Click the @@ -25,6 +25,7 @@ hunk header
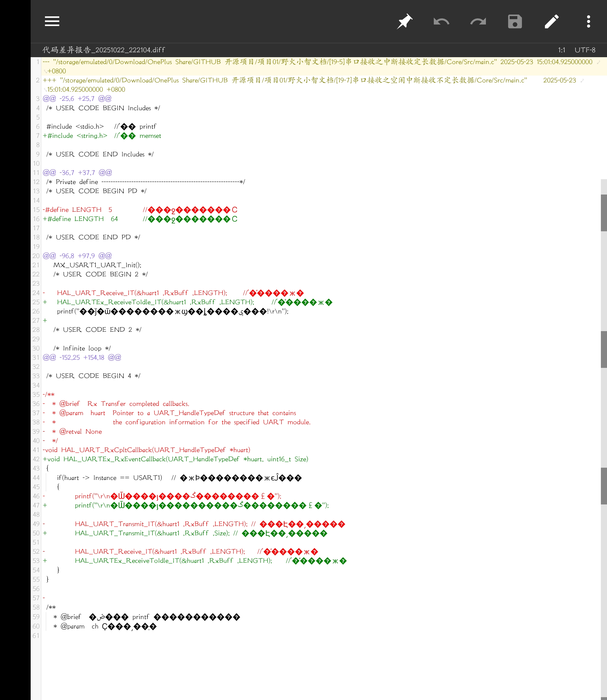 (x=77, y=99)
